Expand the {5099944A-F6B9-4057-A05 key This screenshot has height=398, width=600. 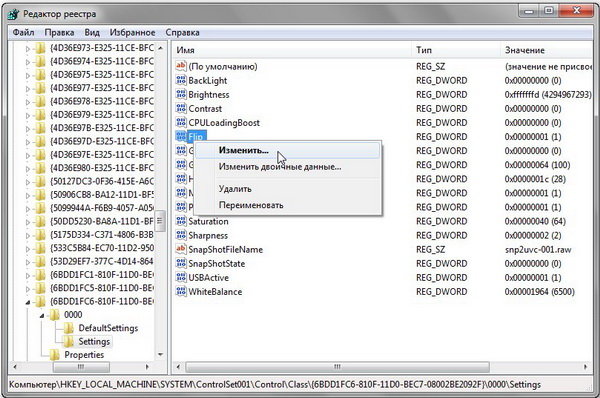[x=28, y=209]
